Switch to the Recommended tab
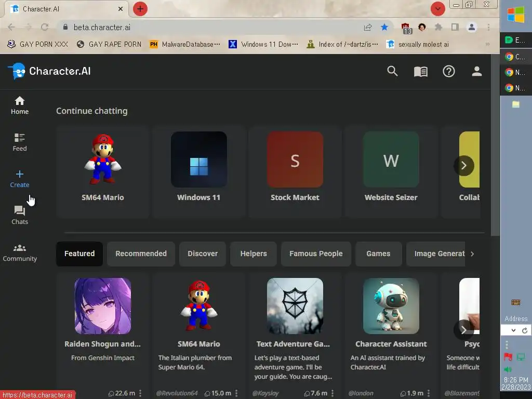This screenshot has width=532, height=399. click(x=141, y=254)
